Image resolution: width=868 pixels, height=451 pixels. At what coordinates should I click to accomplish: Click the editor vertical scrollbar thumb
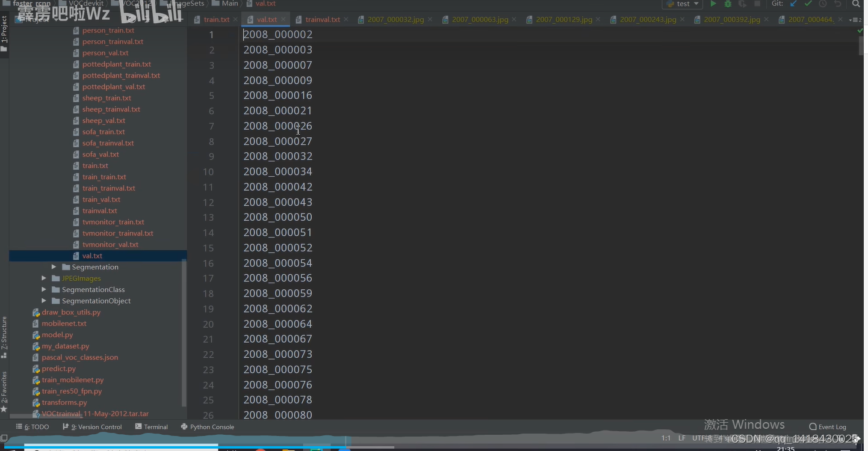point(861,45)
